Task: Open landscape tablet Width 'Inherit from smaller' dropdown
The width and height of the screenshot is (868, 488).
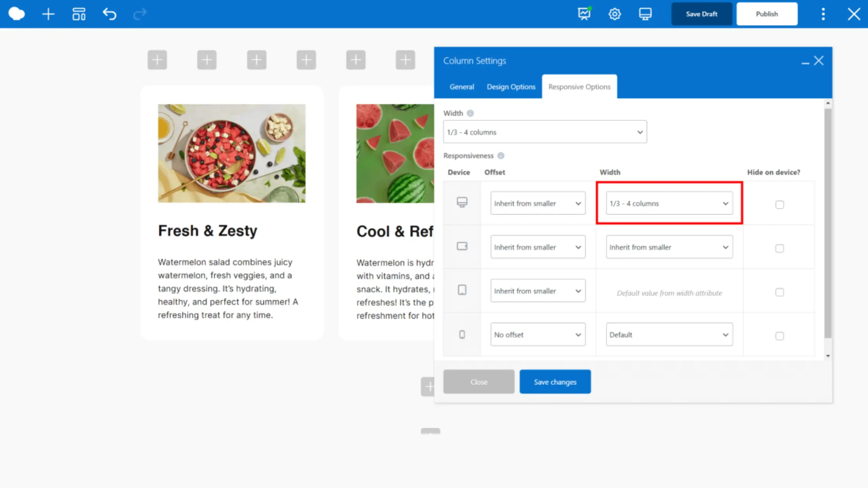Action: 669,247
